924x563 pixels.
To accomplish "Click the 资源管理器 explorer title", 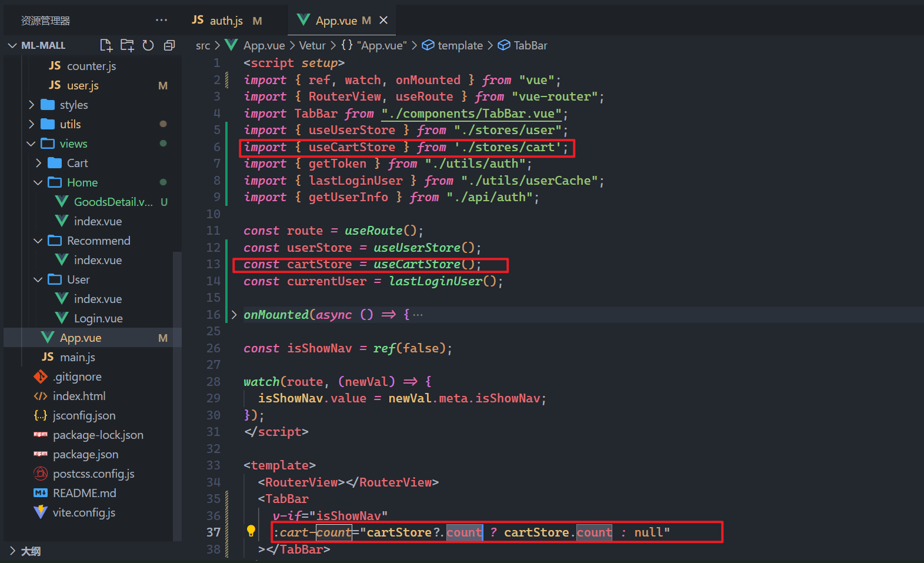I will (45, 21).
